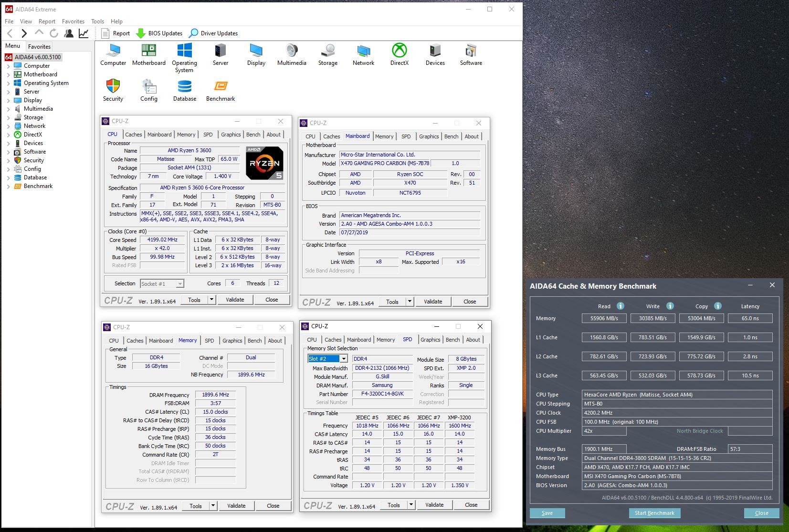
Task: Open Tools dropdown arrow in CPU-Z SPD window
Action: click(411, 505)
